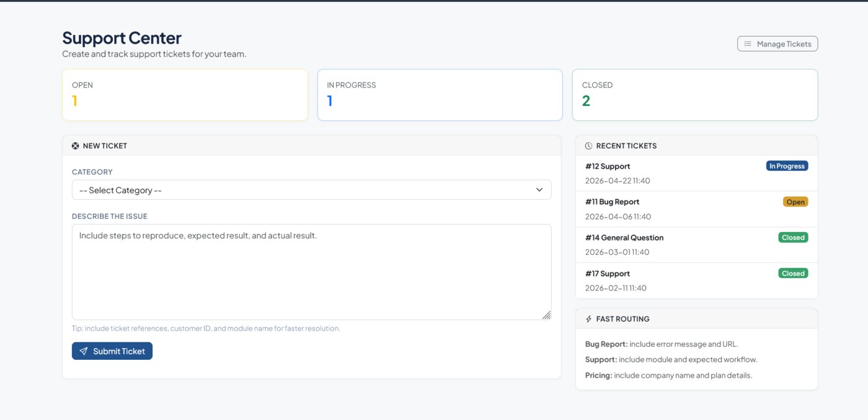This screenshot has width=868, height=420.
Task: Click the paper plane icon on Submit Ticket
Action: pyautogui.click(x=84, y=351)
